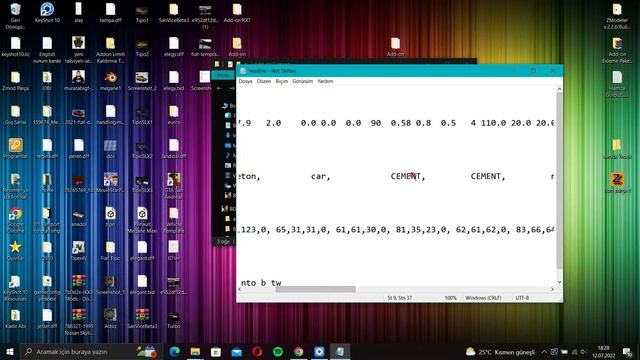The width and height of the screenshot is (640, 360).
Task: Open the Fiat Tipo folder
Action: (110, 251)
